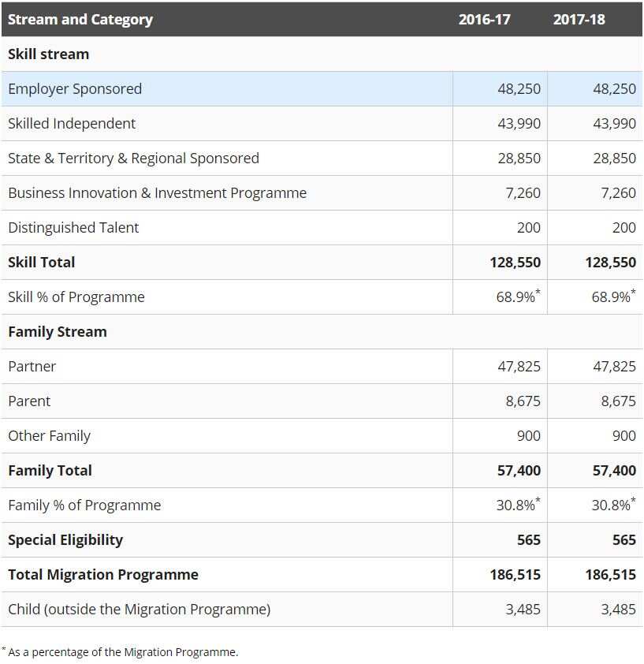Select the highlighted Employer Sponsored row label
Image resolution: width=644 pixels, height=664 pixels.
(75, 88)
